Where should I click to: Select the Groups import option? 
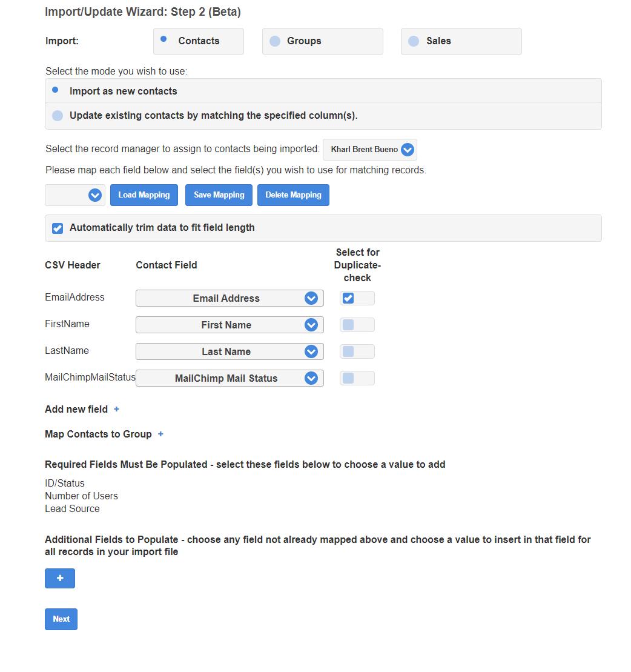[x=323, y=42]
